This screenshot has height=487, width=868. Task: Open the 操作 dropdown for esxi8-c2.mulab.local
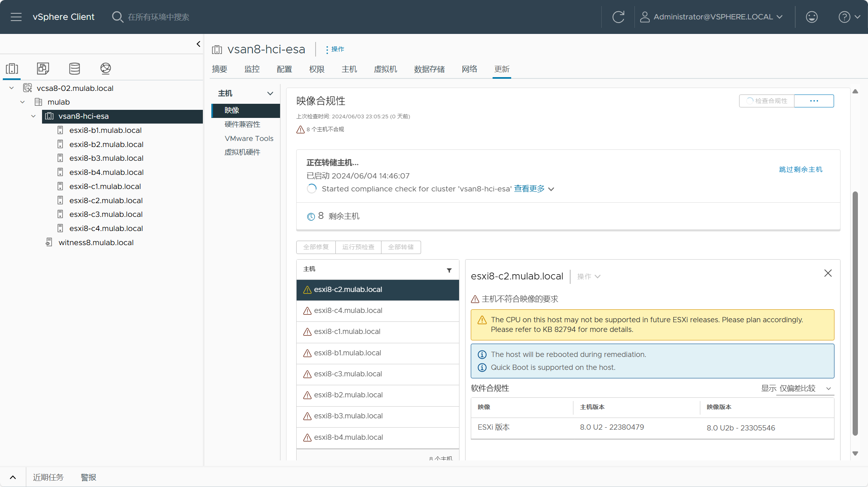tap(589, 277)
